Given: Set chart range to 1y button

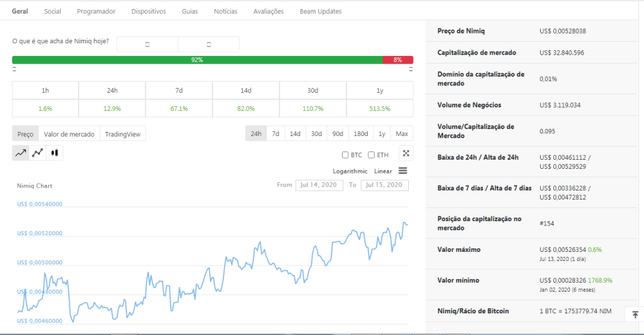Looking at the screenshot, I should [x=382, y=133].
